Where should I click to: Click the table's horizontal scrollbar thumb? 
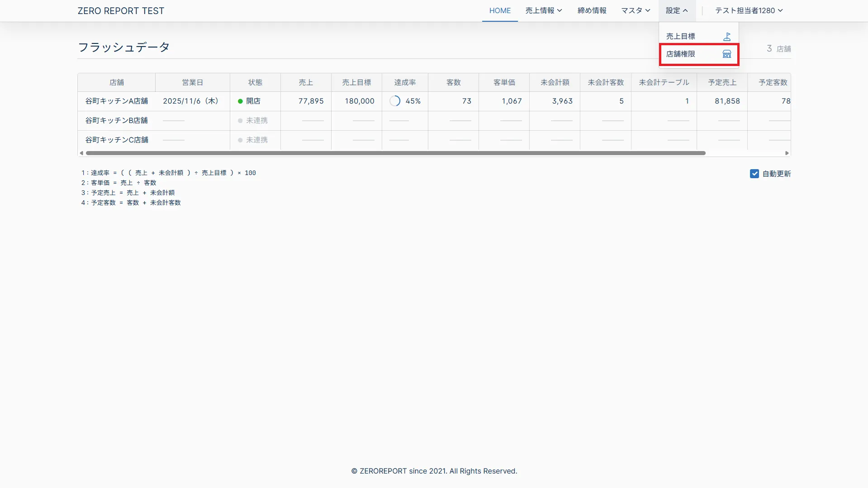395,153
